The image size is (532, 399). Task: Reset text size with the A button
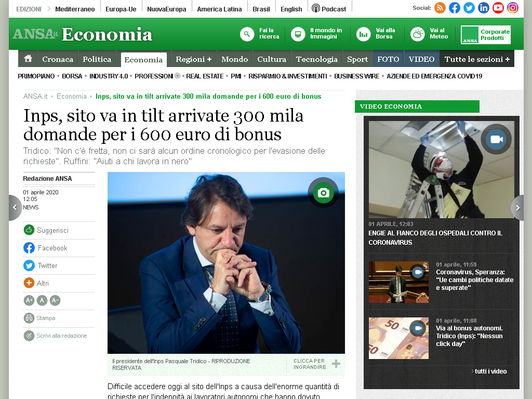(42, 300)
